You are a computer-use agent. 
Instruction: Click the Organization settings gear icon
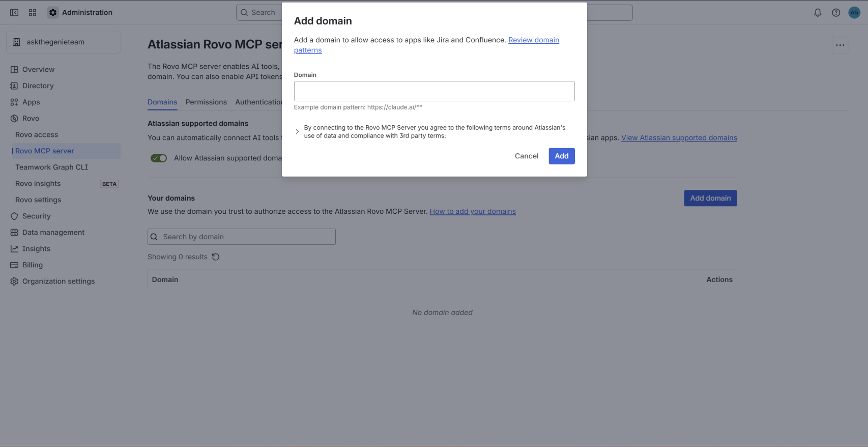(x=14, y=282)
